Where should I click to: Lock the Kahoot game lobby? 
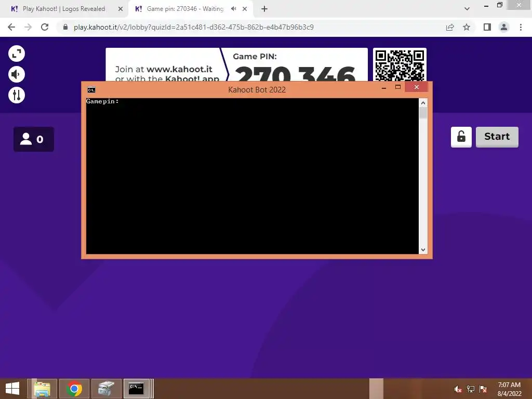coord(461,137)
